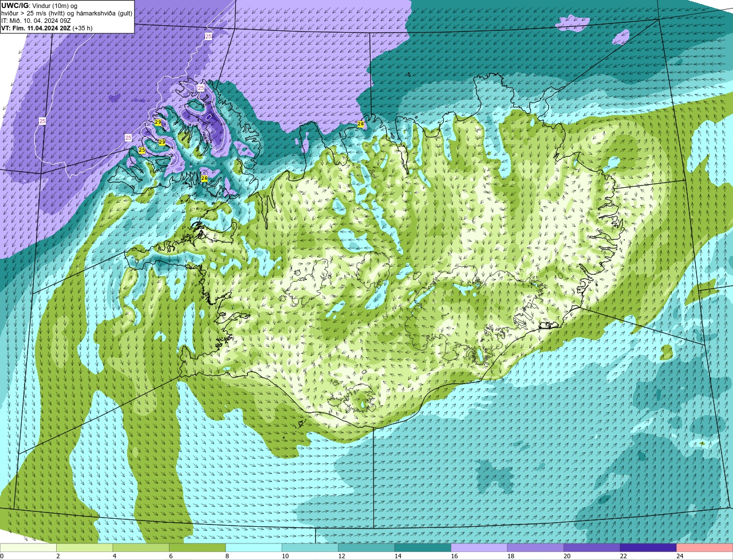Click the 6–8 m/s olive green legend swatch
733x560 pixels.
tap(198, 547)
